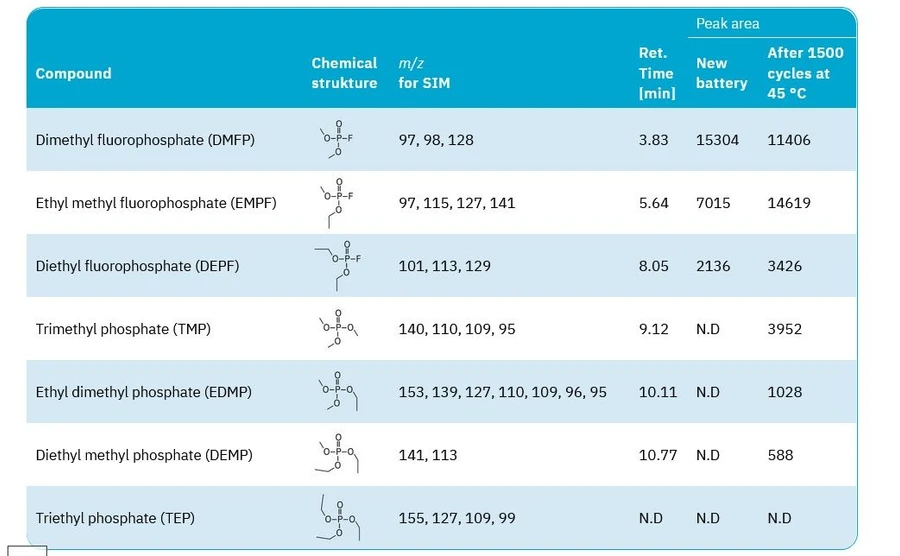
Task: Select the peak area value 14619
Action: (789, 203)
